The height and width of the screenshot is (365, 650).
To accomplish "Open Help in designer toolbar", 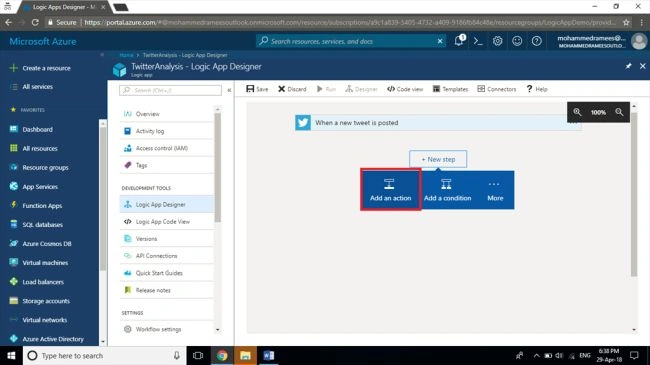I will click(537, 89).
